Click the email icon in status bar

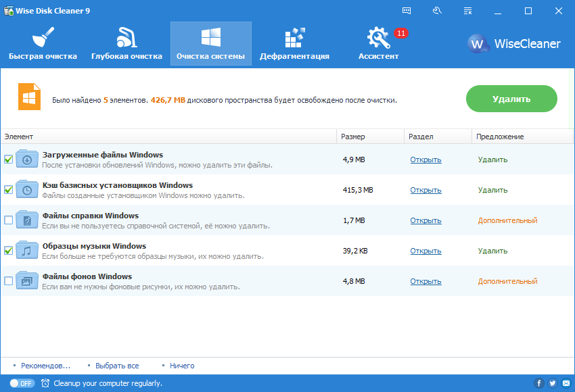click(x=565, y=383)
